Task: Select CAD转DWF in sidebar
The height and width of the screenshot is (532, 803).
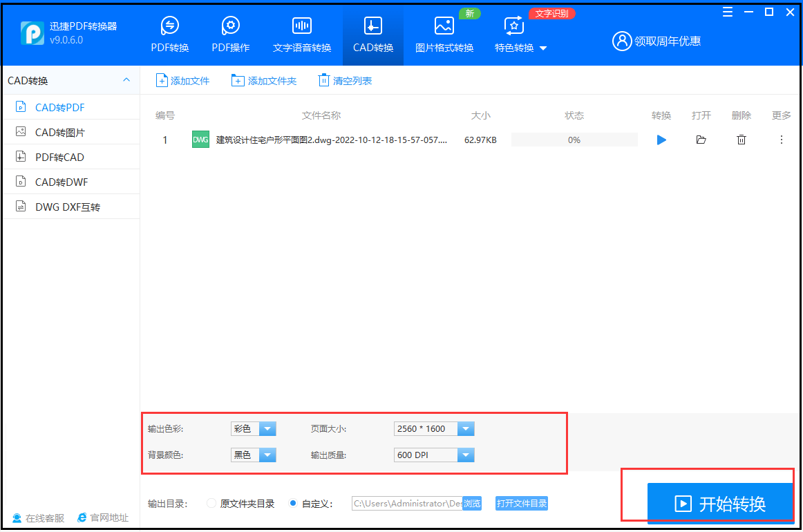Action: coord(71,182)
